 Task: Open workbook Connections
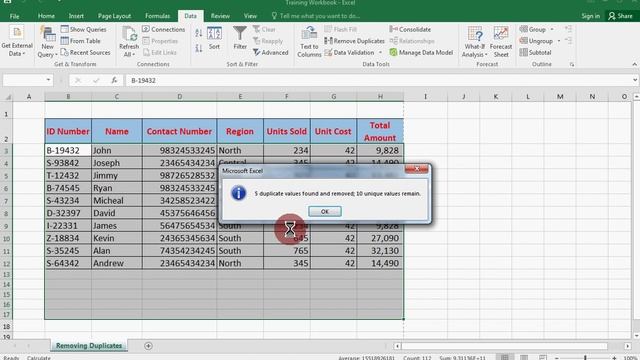click(x=163, y=29)
